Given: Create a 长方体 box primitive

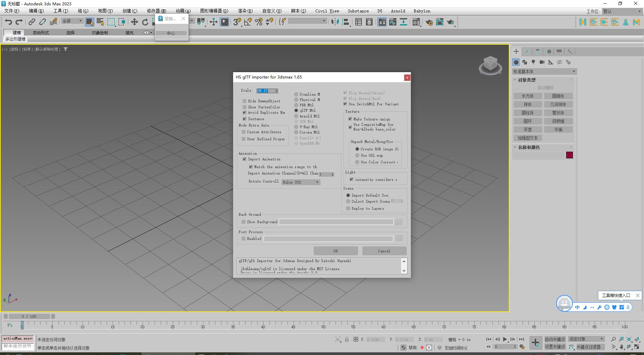Looking at the screenshot, I should (528, 96).
